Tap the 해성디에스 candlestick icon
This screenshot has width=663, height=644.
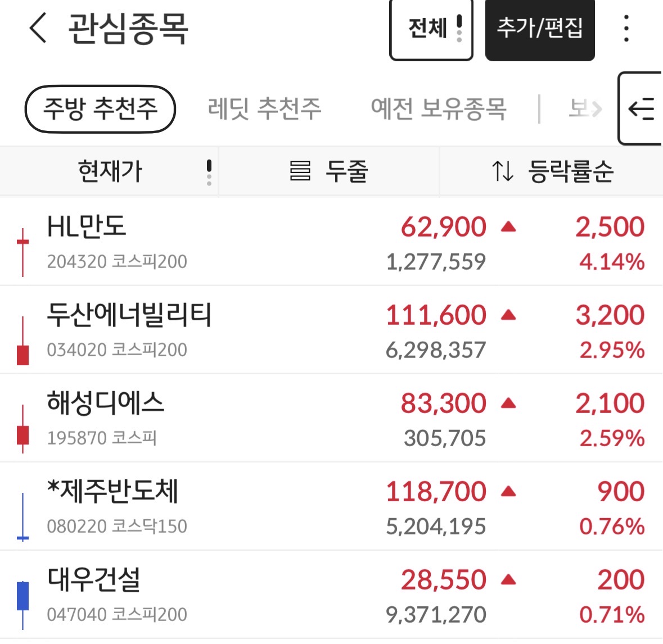coord(23,429)
